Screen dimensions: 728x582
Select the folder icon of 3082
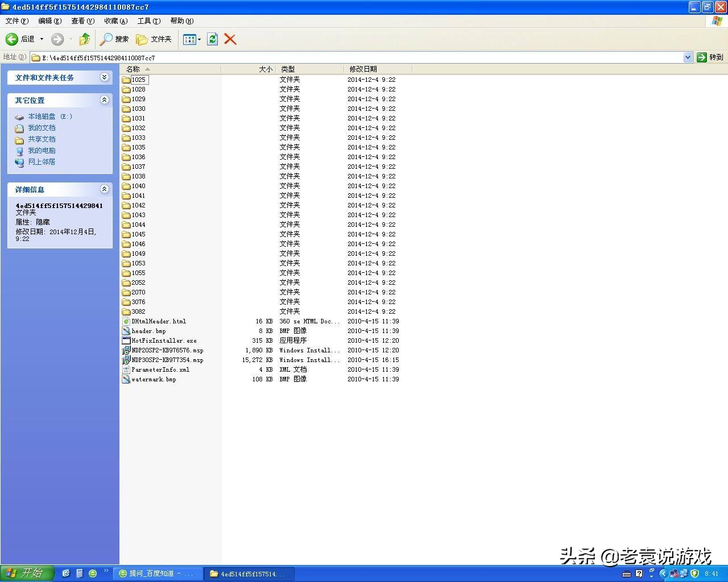[x=126, y=311]
